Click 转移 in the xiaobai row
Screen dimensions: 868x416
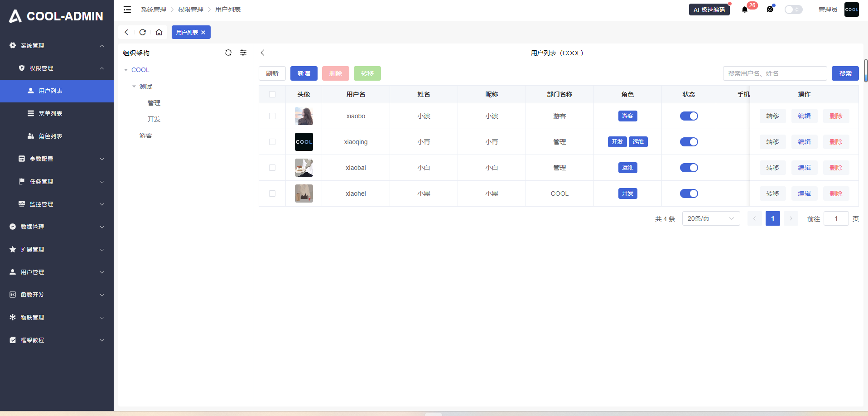773,168
